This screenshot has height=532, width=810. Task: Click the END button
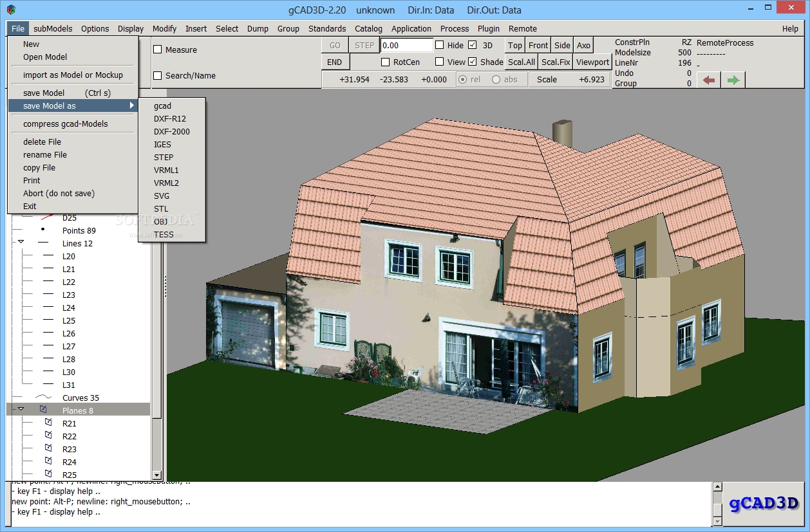tap(335, 62)
